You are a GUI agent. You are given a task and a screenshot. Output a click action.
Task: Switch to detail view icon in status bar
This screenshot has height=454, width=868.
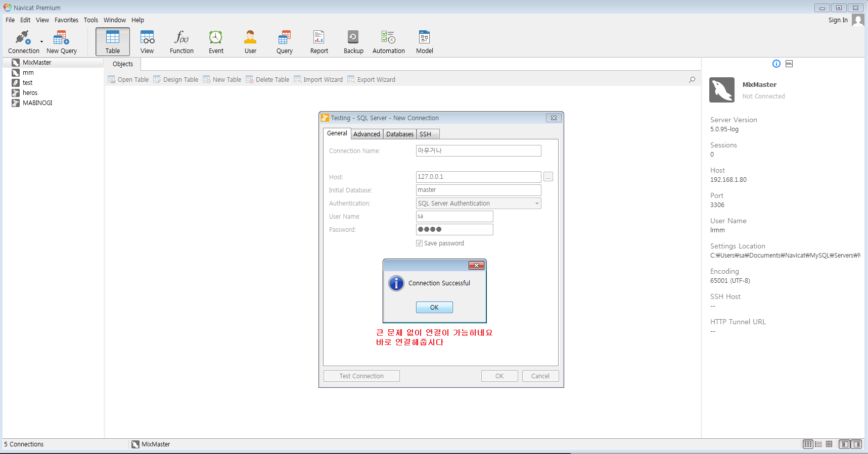pyautogui.click(x=818, y=444)
